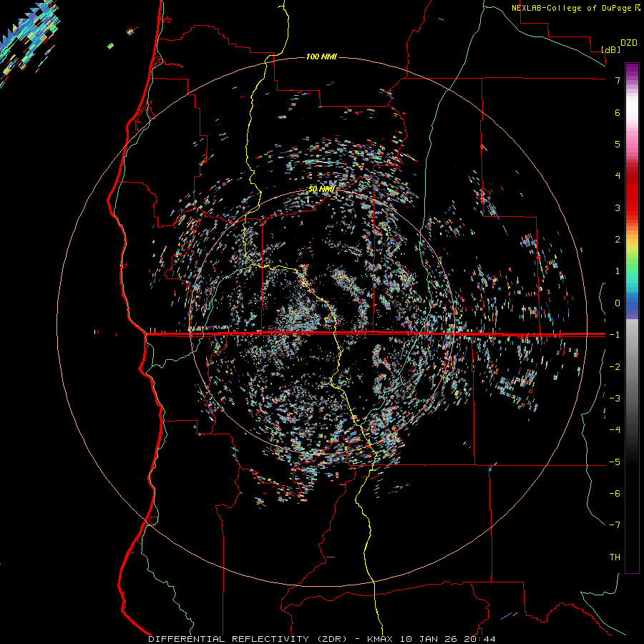Click the 1 value on the scale

coord(618,271)
